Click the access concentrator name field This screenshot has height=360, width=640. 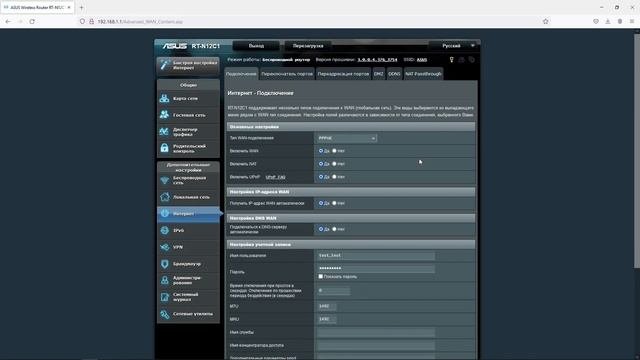coord(376,346)
